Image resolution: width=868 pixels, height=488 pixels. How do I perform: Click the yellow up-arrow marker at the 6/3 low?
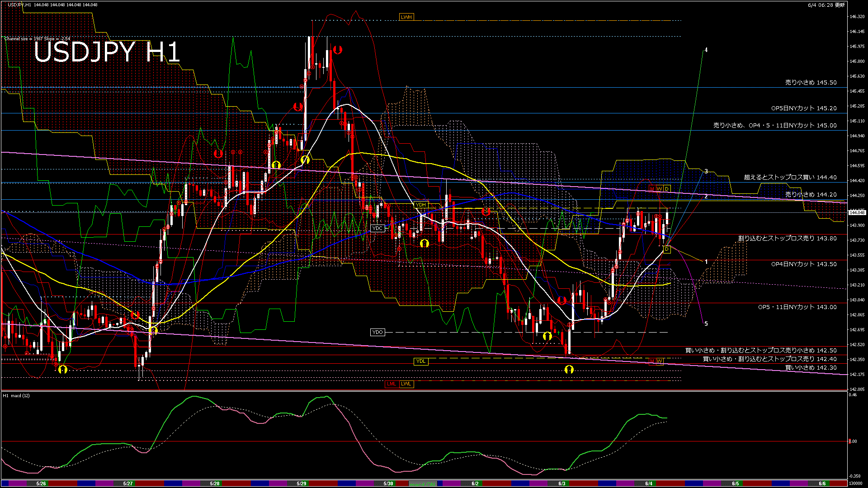pyautogui.click(x=569, y=370)
